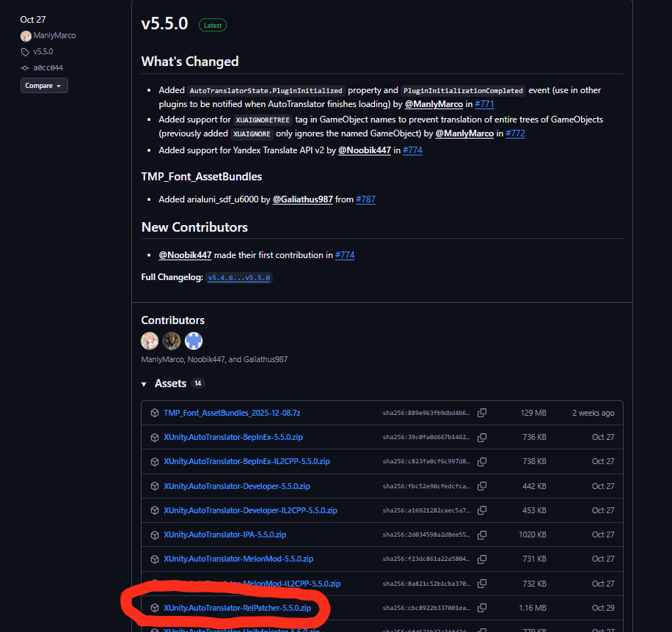Download XUnity.AutoTranslator-ReiPatcher-5.5.0.zip

[237, 608]
